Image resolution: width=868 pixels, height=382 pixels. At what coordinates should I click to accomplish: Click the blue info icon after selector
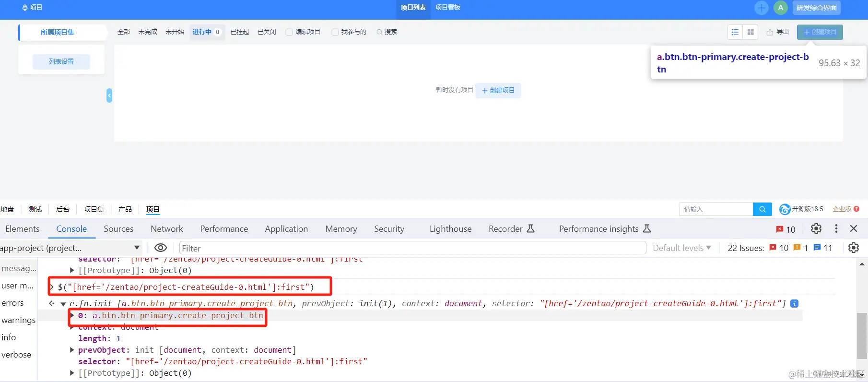(794, 303)
